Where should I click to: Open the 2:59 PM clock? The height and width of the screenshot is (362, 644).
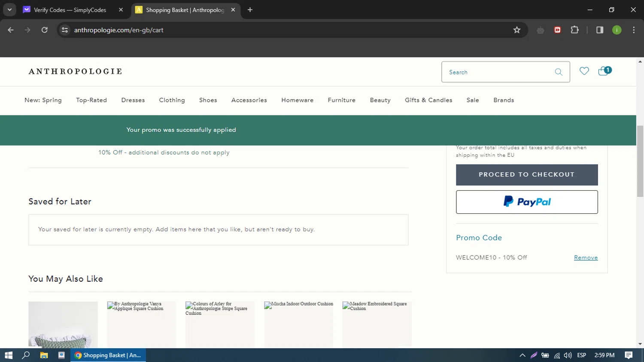pos(605,355)
